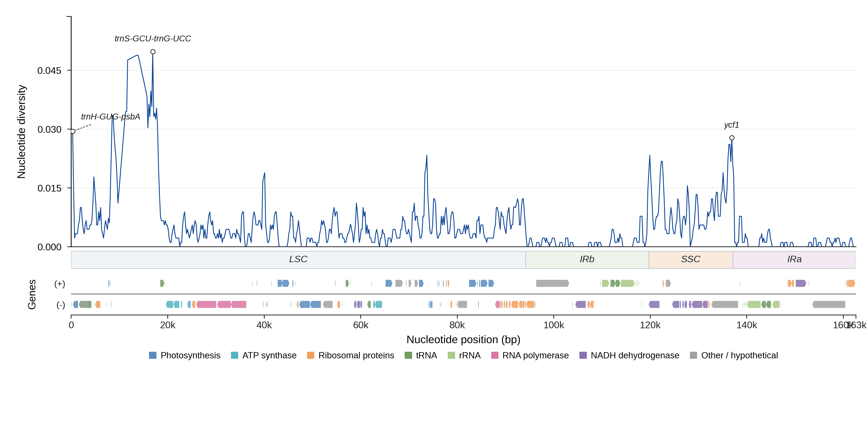Click the 0.000 y-axis tick label
This screenshot has height=422, width=868.
[50, 247]
